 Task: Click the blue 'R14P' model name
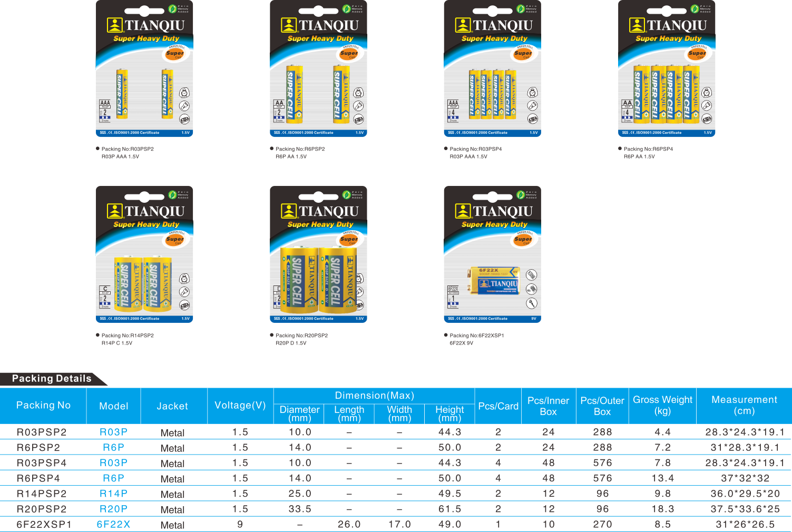point(114,494)
